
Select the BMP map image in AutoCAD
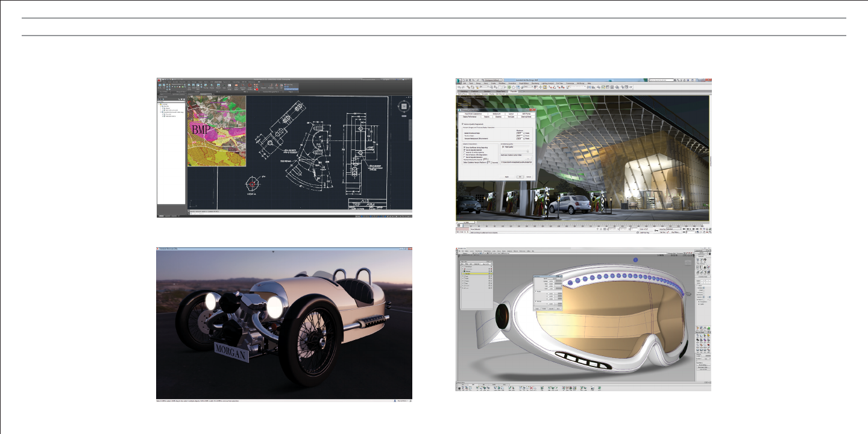pos(217,131)
